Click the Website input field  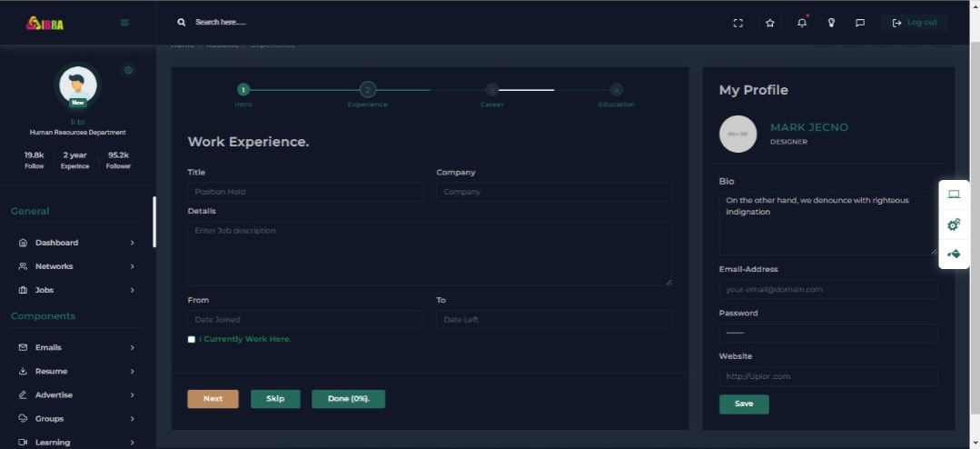coord(828,376)
